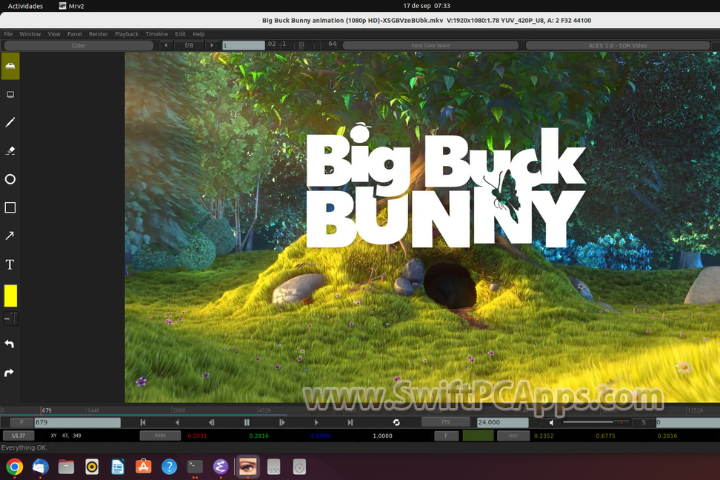This screenshot has width=720, height=480.
Task: Select the rectangle drawing tool
Action: coord(10,208)
